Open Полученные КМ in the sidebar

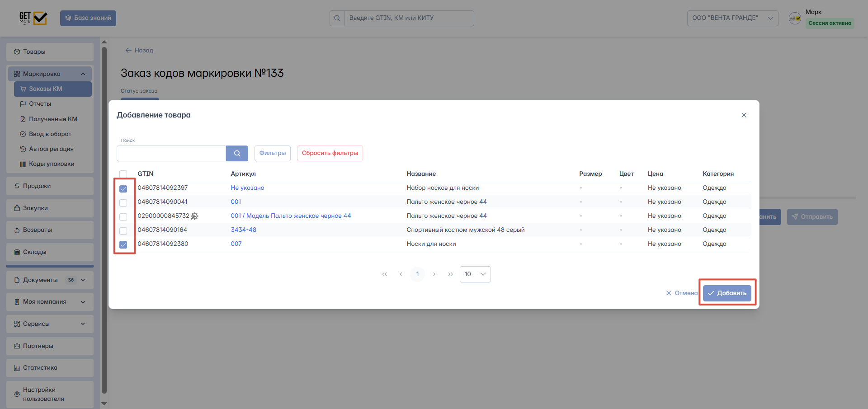tap(53, 119)
